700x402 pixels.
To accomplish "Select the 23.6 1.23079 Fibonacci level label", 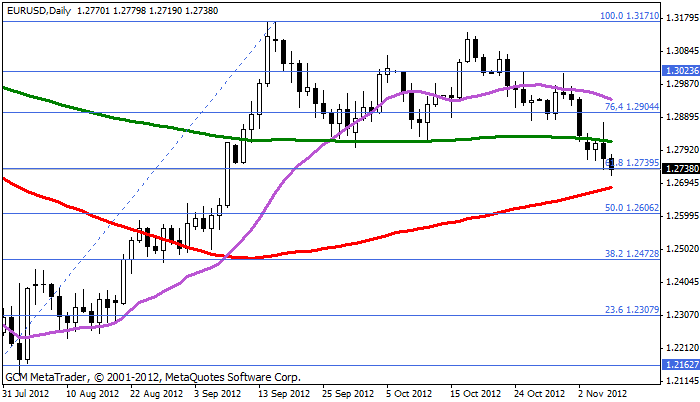I will 632,310.
